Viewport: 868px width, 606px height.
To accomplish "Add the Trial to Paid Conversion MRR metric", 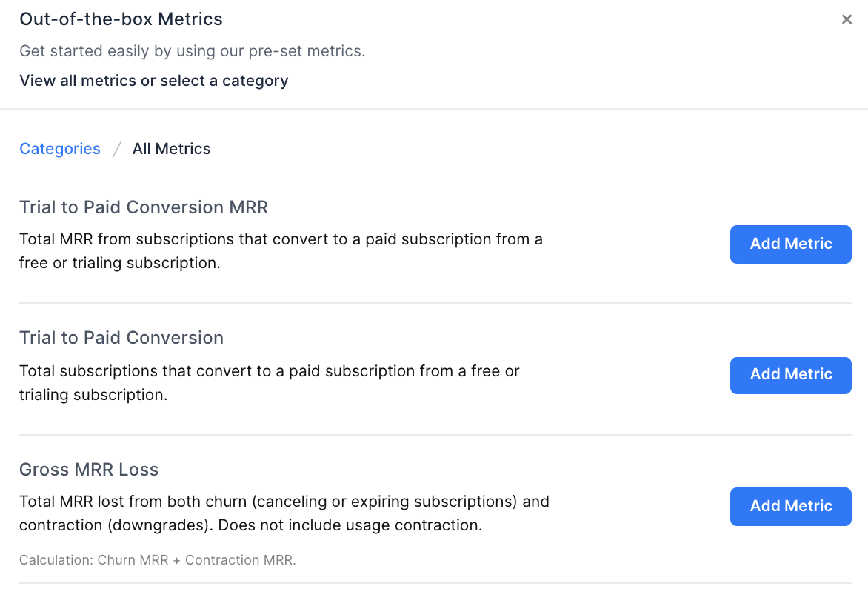I will coord(790,244).
